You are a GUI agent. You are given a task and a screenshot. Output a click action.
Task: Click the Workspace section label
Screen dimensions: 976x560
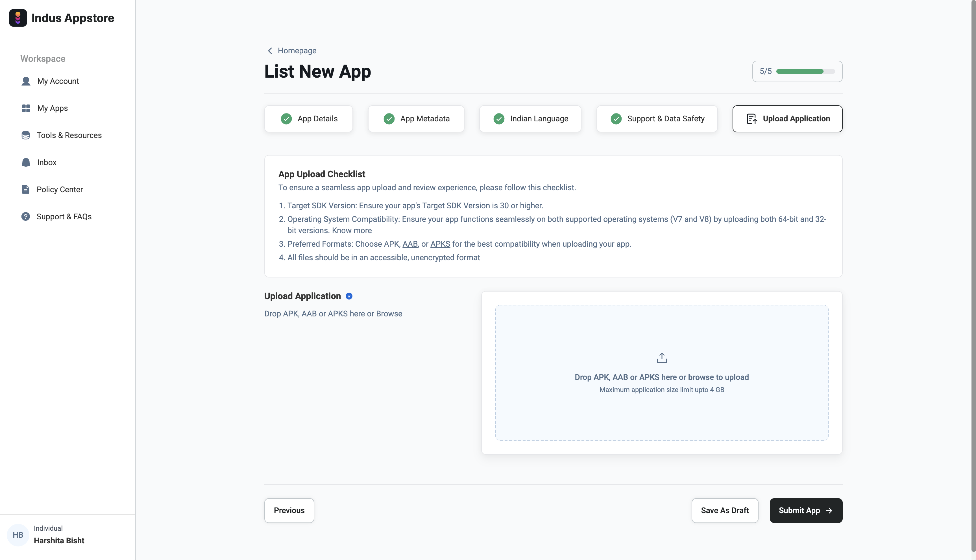coord(43,59)
